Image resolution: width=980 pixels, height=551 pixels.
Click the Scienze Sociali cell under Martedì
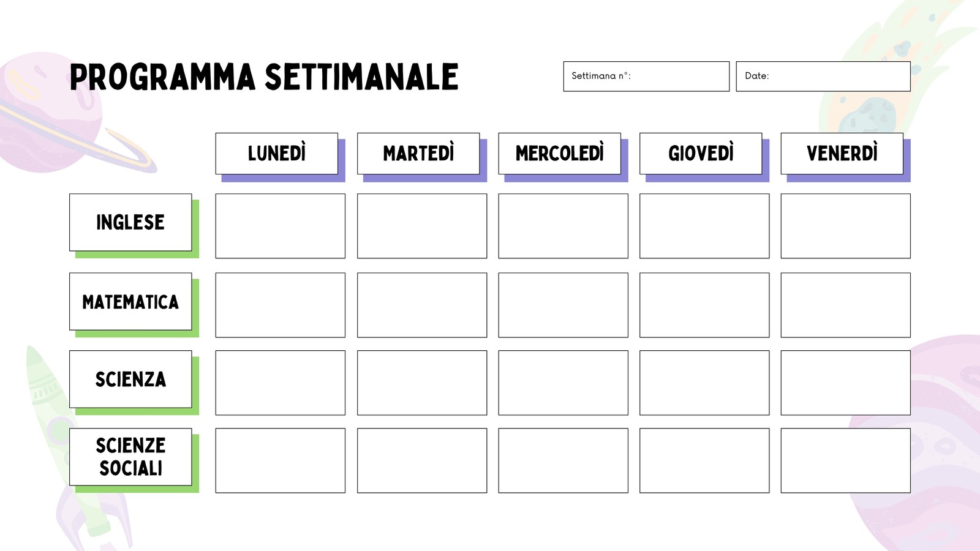pos(422,460)
